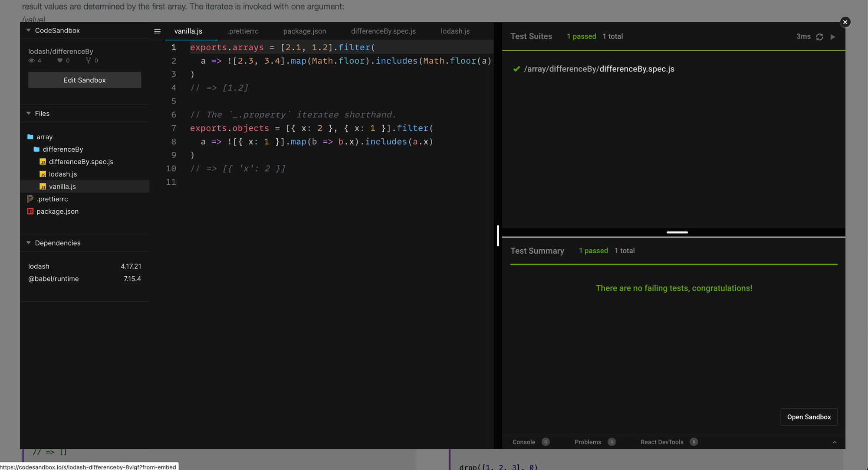
Task: Click the views eye icon
Action: click(31, 61)
